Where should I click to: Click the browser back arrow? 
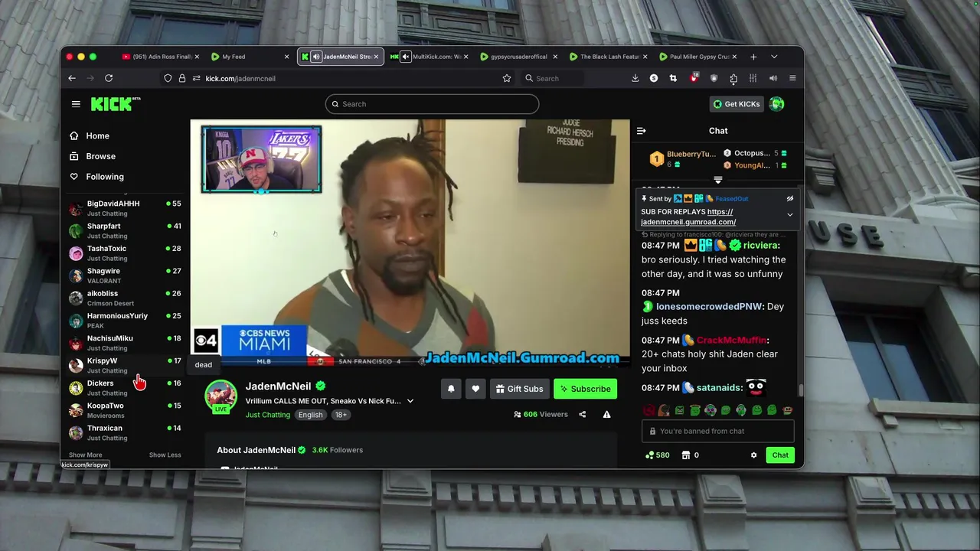pos(72,78)
